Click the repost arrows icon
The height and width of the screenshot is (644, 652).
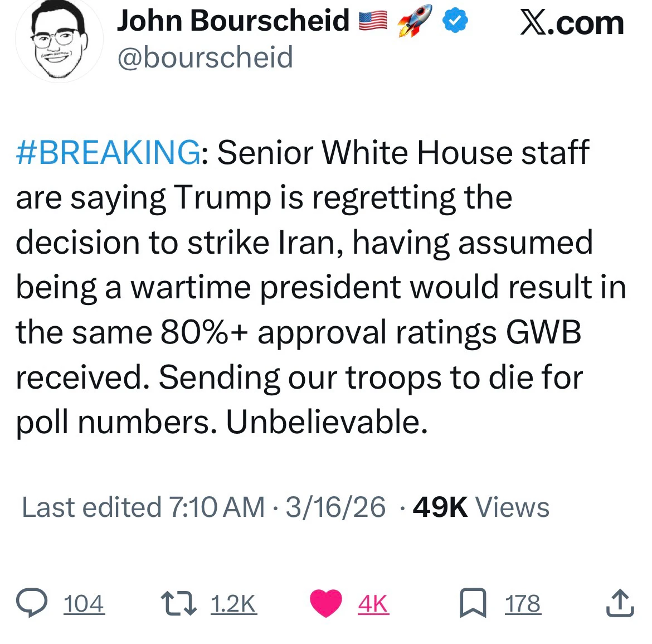pyautogui.click(x=178, y=604)
